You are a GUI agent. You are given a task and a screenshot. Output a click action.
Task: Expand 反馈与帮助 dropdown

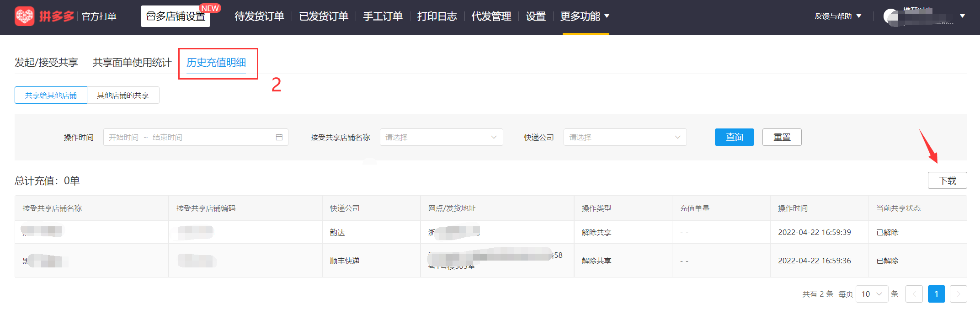838,16
